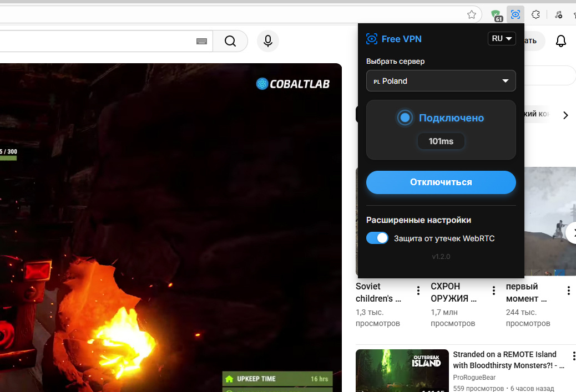The height and width of the screenshot is (392, 576).
Task: Click the 1,3 тыс. просмотров view count
Action: click(378, 318)
